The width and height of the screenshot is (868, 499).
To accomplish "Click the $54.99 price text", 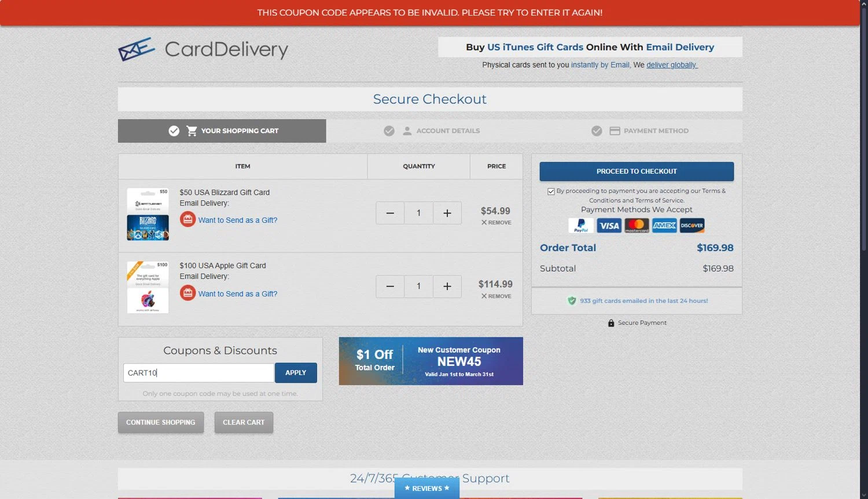I will coord(495,211).
